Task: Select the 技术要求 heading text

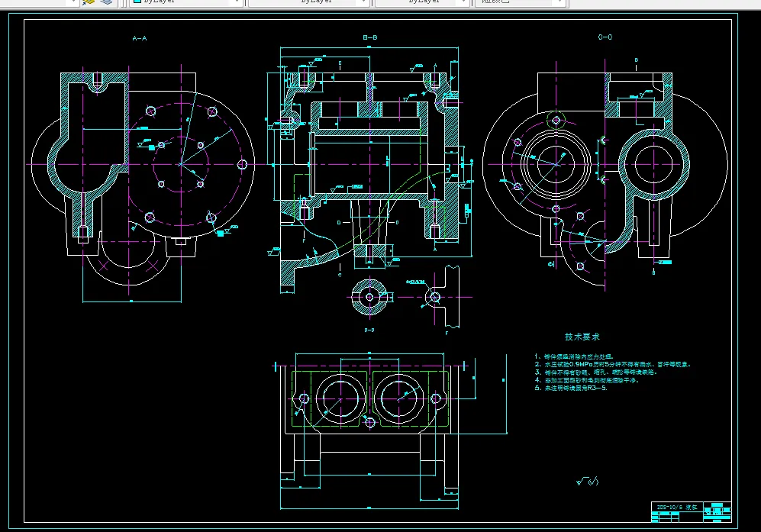Action: pyautogui.click(x=582, y=337)
